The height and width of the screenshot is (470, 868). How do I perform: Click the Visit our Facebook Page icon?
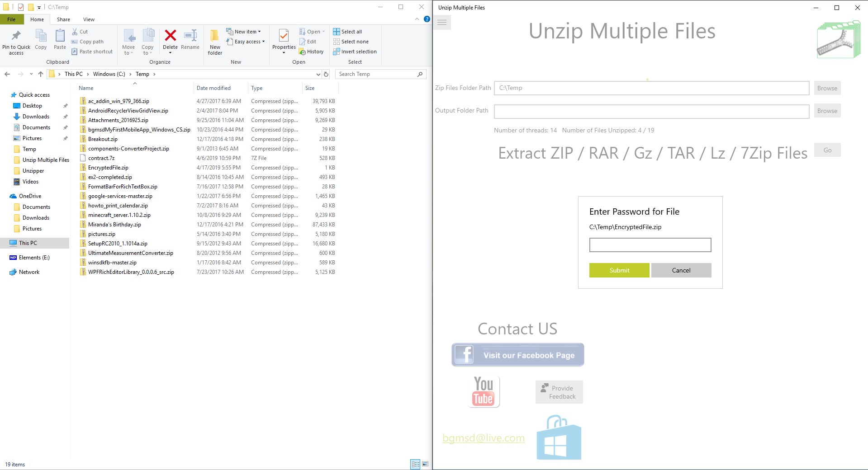[x=517, y=355]
